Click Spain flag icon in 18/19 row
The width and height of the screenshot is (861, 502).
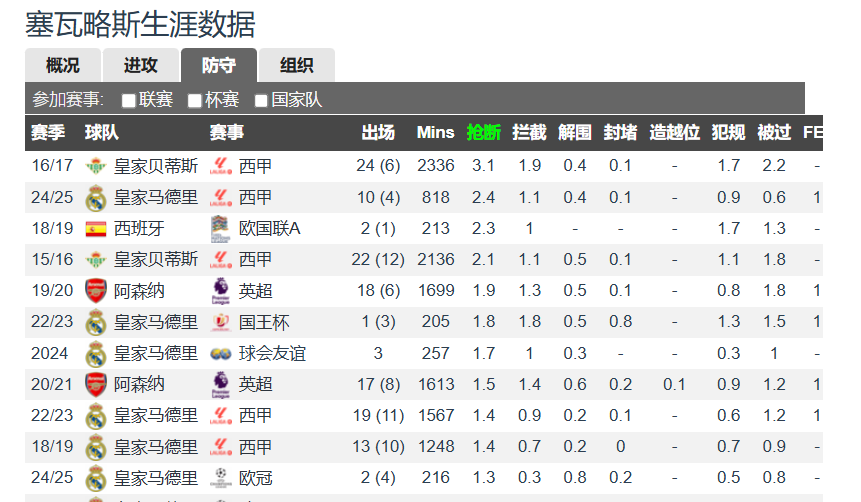[96, 229]
